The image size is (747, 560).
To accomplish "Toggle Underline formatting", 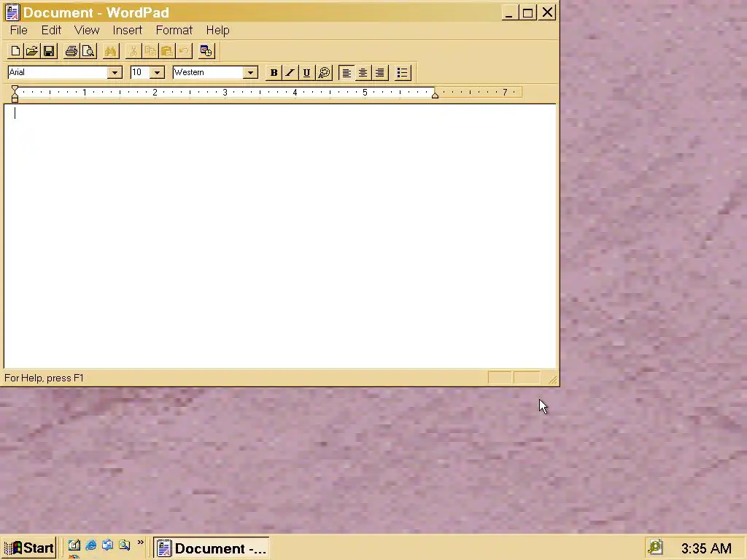I will click(307, 73).
